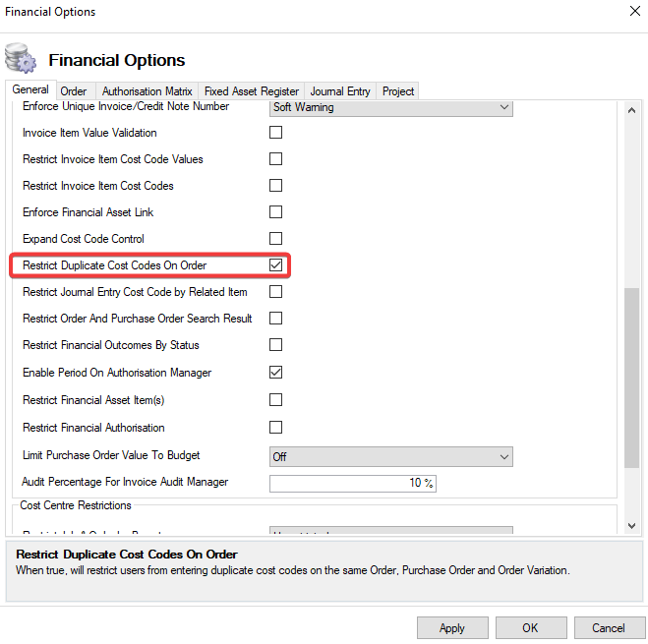The width and height of the screenshot is (648, 644).
Task: Check Restrict Financial Authorisation box
Action: click(275, 428)
